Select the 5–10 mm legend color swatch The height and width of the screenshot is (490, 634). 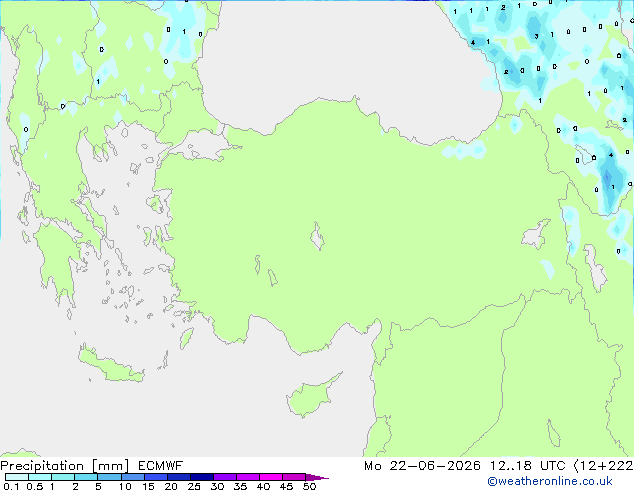pyautogui.click(x=109, y=477)
